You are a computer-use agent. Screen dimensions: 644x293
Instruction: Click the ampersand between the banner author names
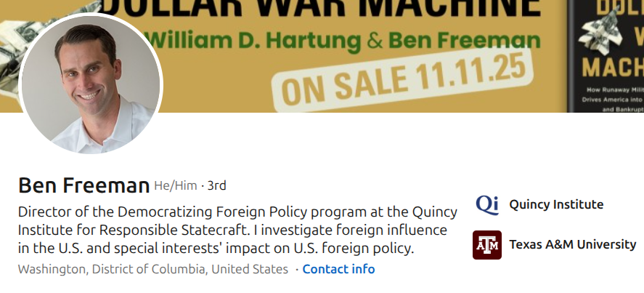click(375, 38)
